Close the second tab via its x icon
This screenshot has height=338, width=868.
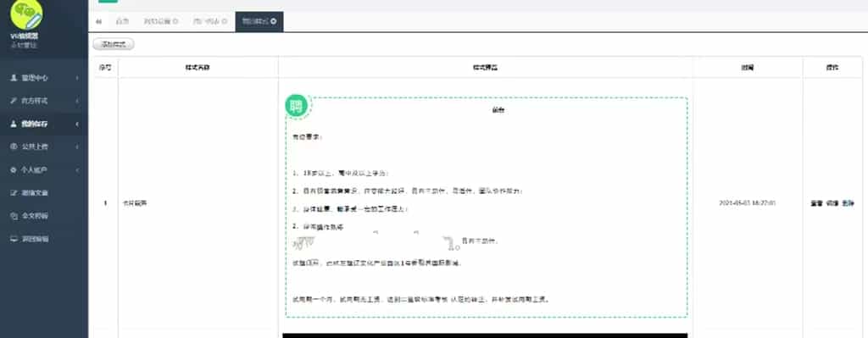pyautogui.click(x=175, y=21)
